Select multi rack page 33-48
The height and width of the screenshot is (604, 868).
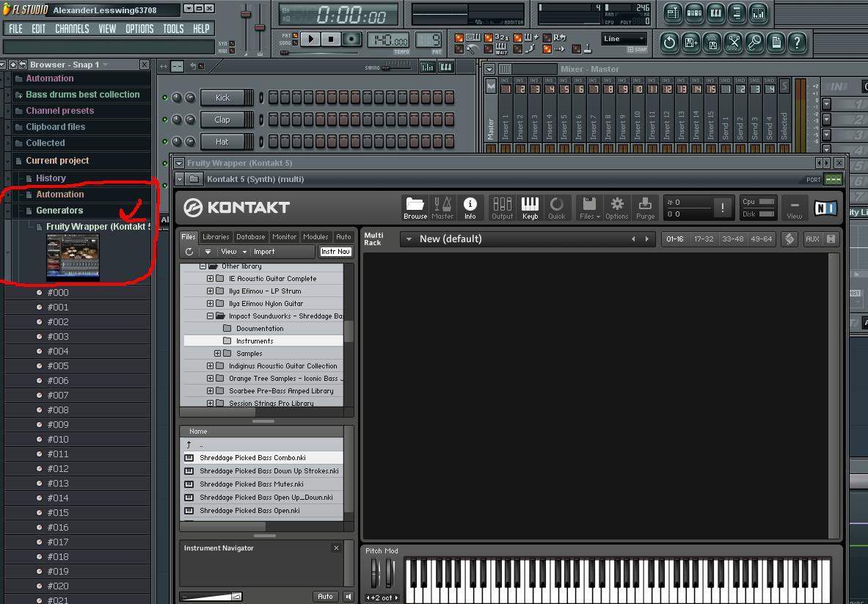(x=732, y=239)
